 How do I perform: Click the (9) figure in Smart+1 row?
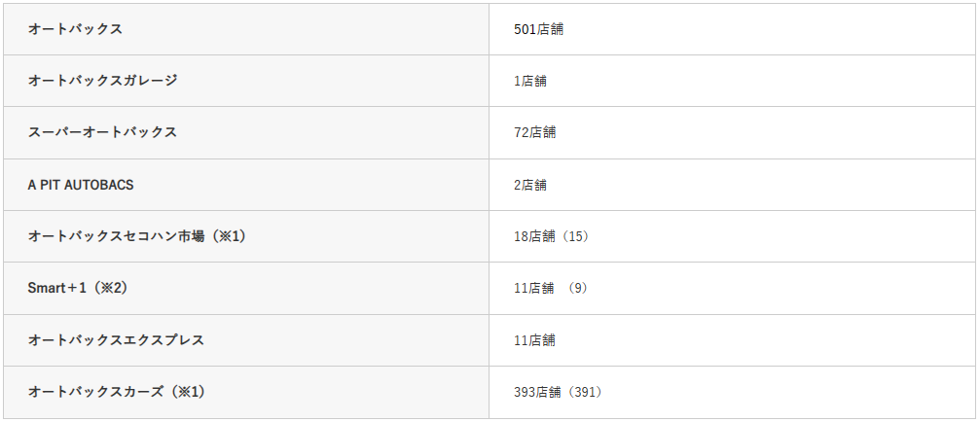(580, 288)
